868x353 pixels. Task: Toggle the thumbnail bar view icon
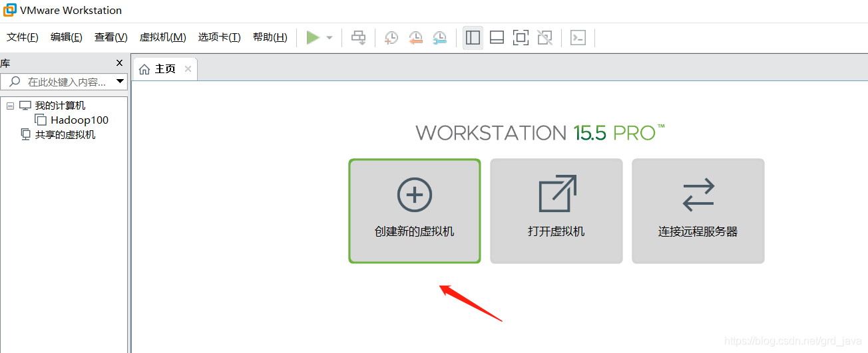pyautogui.click(x=497, y=38)
